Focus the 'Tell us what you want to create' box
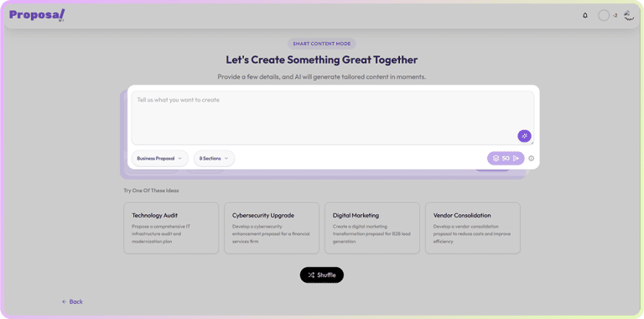Image resolution: width=644 pixels, height=319 pixels. point(333,118)
